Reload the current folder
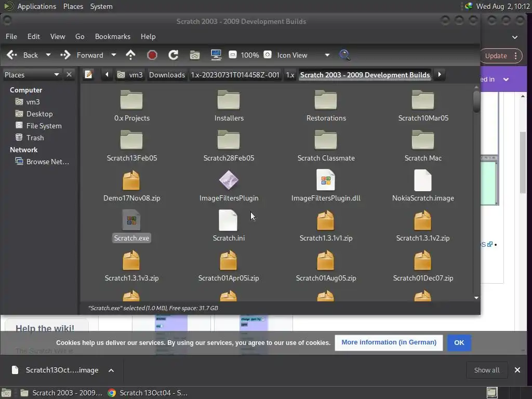 (174, 55)
